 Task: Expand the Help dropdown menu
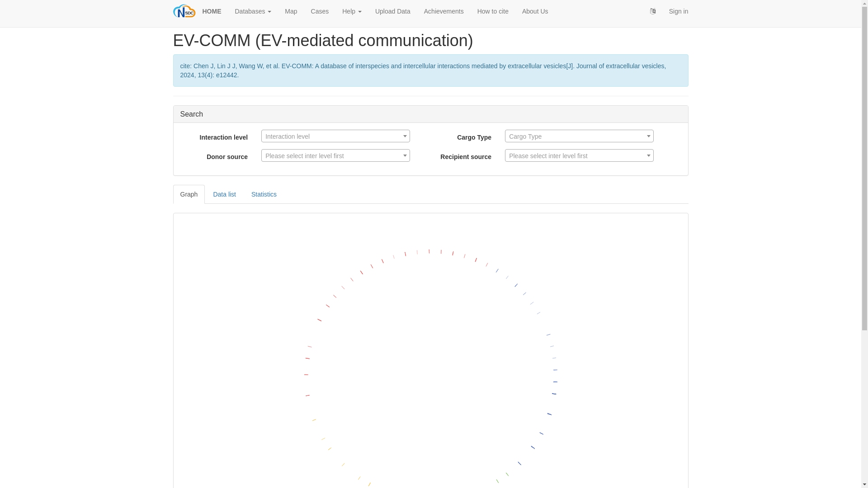pos(352,11)
